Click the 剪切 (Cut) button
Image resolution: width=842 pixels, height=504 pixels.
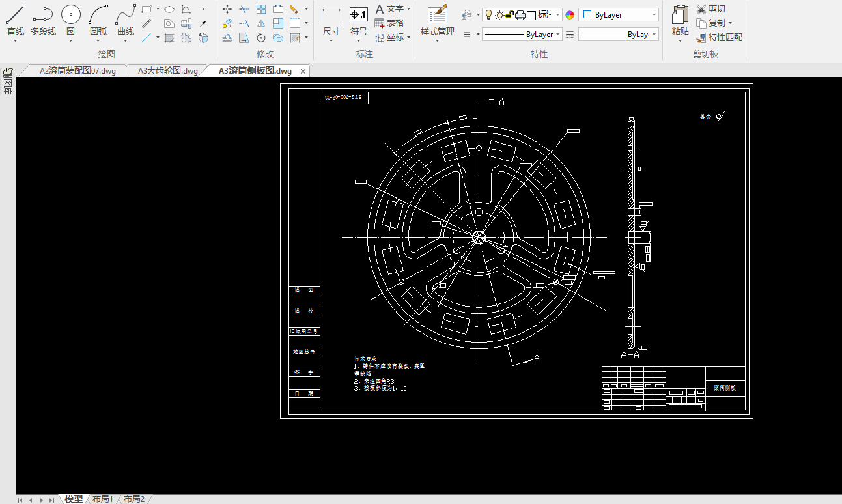point(710,9)
